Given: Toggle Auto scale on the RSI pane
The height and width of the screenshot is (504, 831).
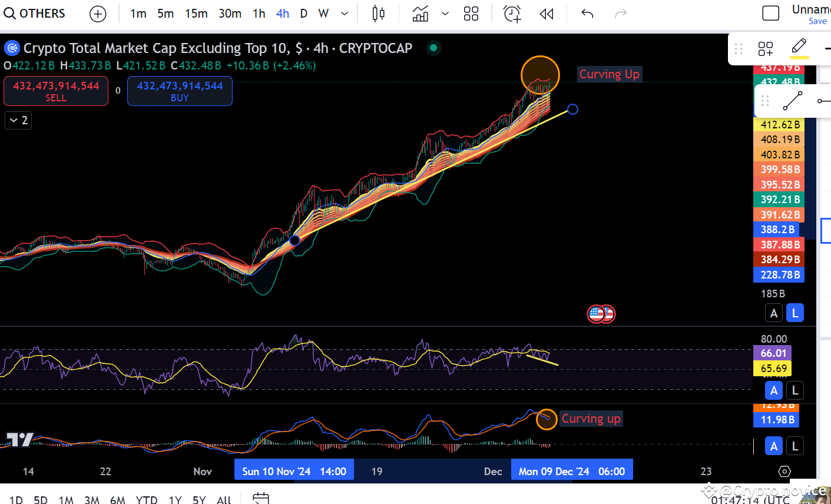Looking at the screenshot, I should 774,390.
